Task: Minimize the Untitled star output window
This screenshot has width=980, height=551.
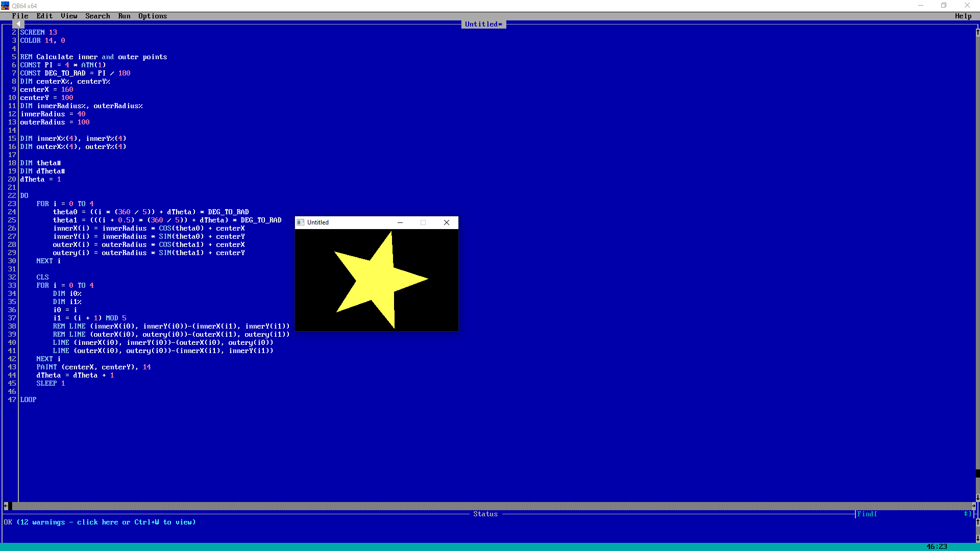Action: pos(400,222)
